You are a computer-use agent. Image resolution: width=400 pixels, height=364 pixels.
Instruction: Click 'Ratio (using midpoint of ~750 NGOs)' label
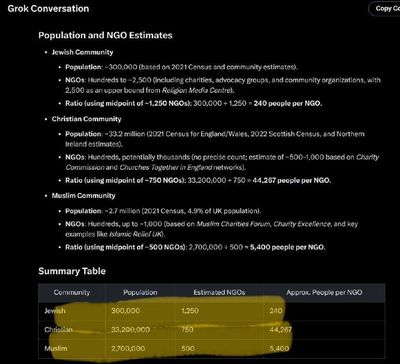(126, 180)
